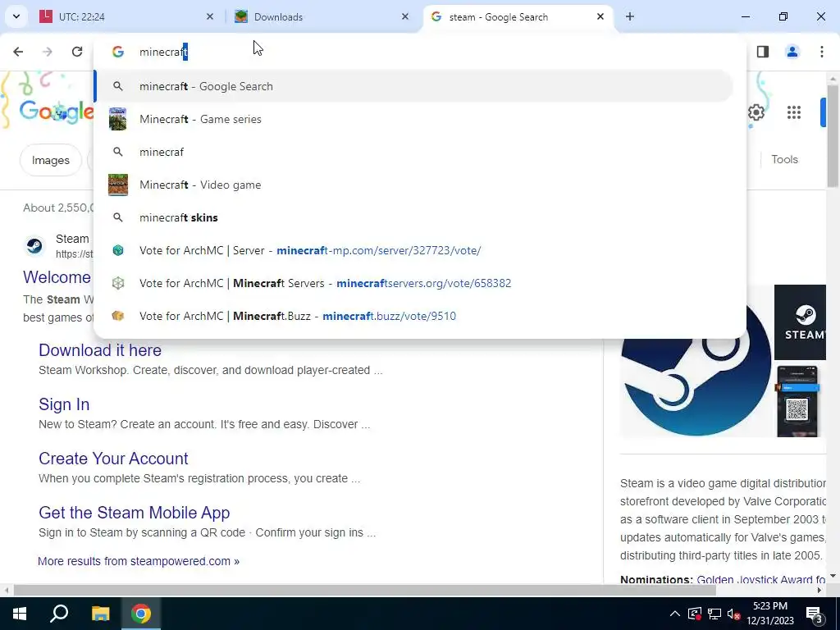Viewport: 840px width, 630px height.
Task: Open Chrome three-dot menu
Action: [822, 52]
